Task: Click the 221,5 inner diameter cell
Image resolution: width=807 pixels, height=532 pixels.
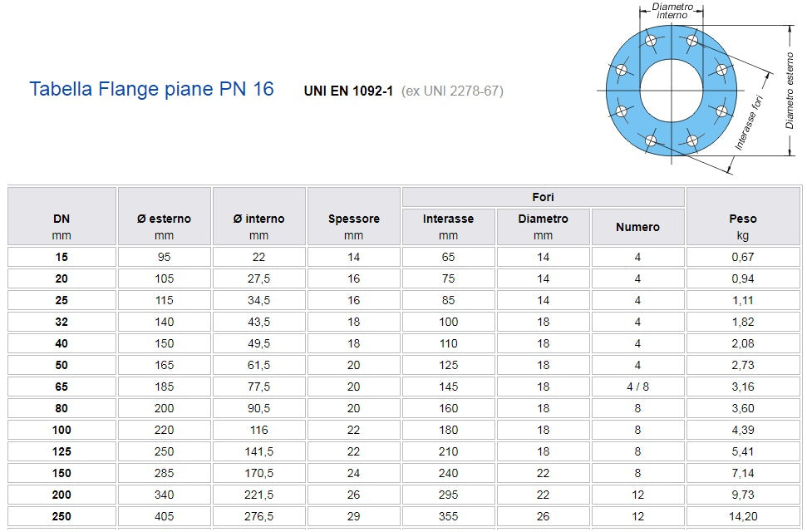Action: tap(258, 495)
